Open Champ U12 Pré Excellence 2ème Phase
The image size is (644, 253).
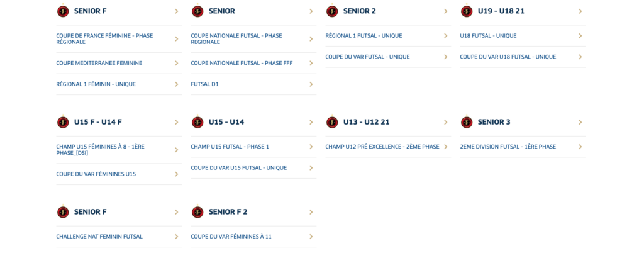tap(382, 147)
